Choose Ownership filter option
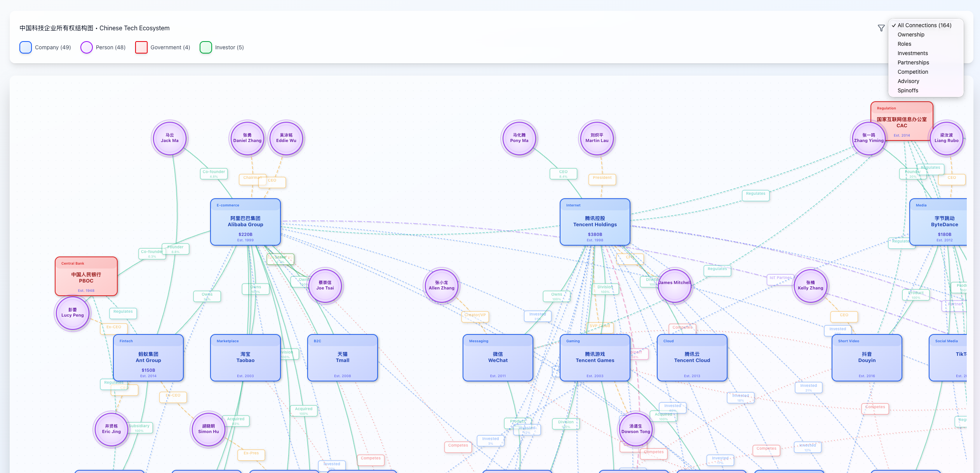Image resolution: width=980 pixels, height=473 pixels. tap(926, 35)
